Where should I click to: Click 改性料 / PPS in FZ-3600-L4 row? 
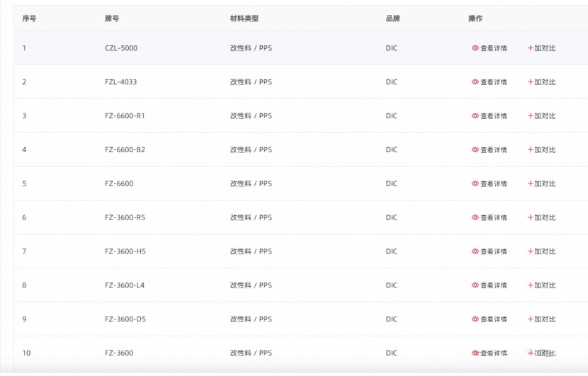pos(251,285)
